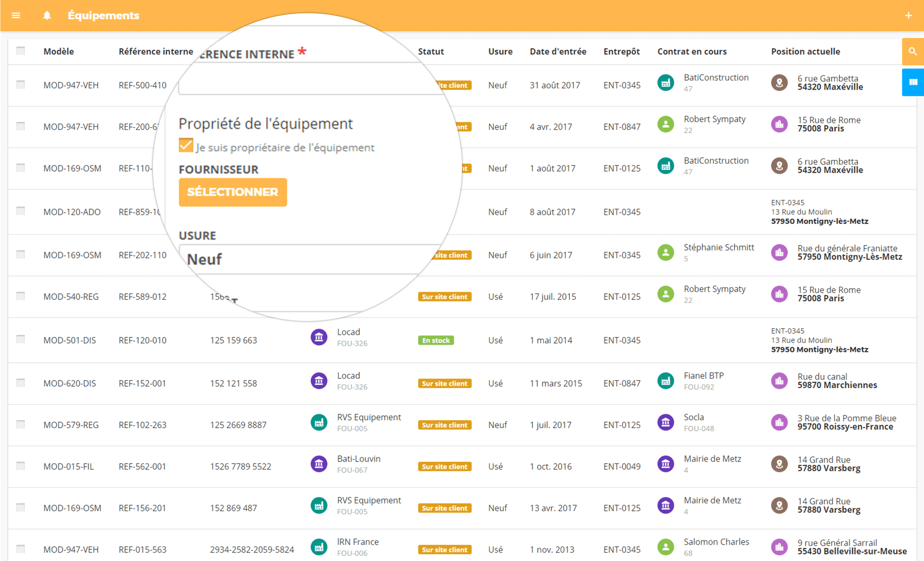Sort by Entrepôt column header

coord(621,51)
